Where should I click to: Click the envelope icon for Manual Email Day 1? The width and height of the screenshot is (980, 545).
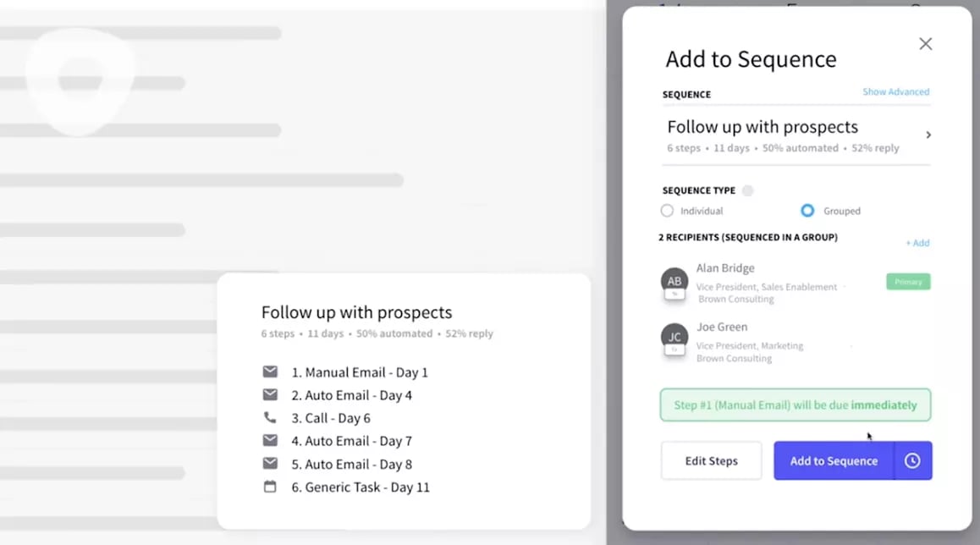[x=270, y=372]
